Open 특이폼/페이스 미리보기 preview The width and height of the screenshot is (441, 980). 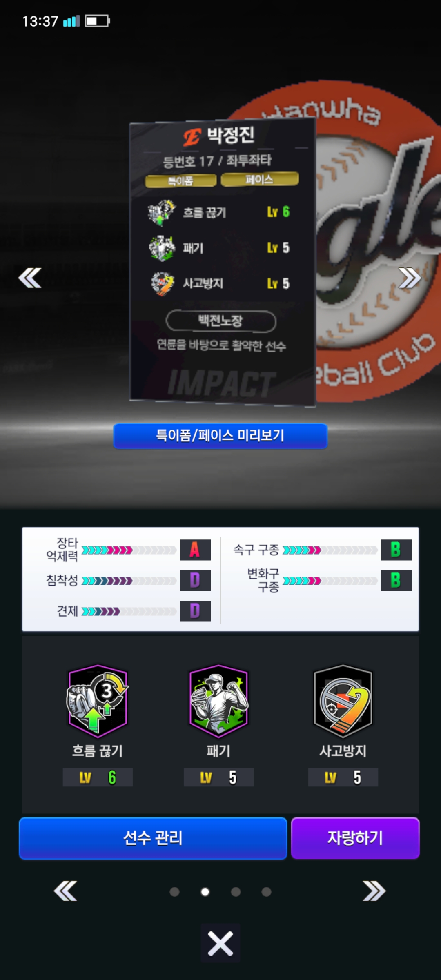click(220, 436)
